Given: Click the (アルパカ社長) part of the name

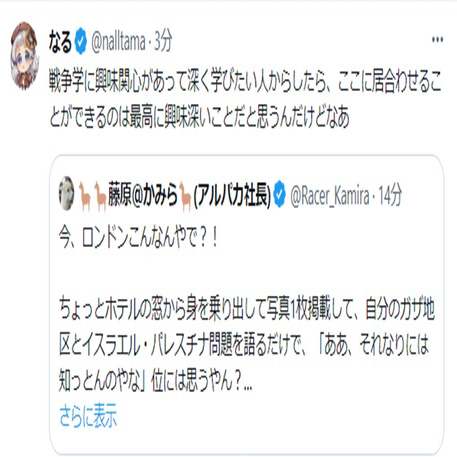Looking at the screenshot, I should [232, 197].
